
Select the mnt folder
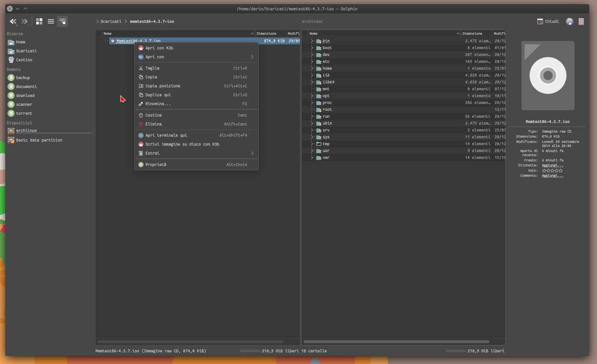click(x=326, y=89)
